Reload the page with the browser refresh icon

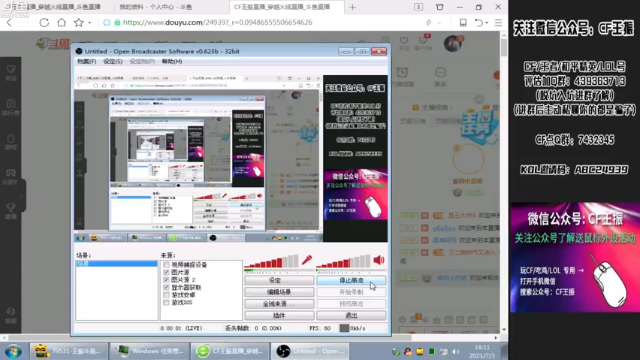click(x=44, y=22)
